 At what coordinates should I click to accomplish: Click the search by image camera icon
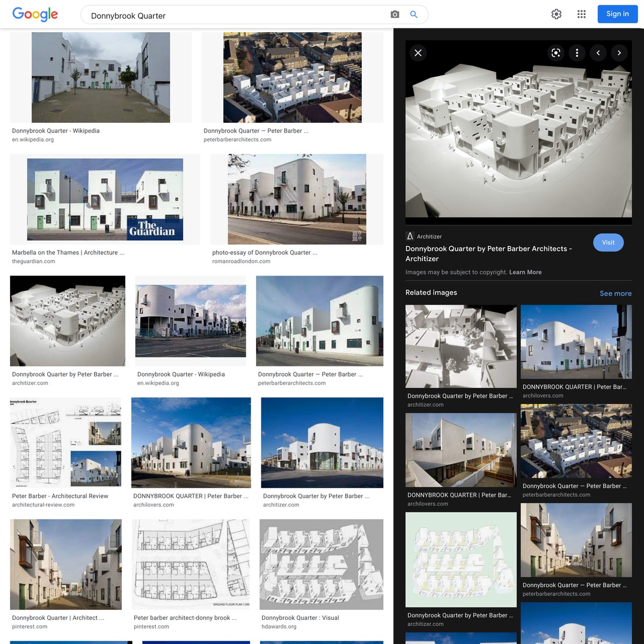pyautogui.click(x=394, y=14)
